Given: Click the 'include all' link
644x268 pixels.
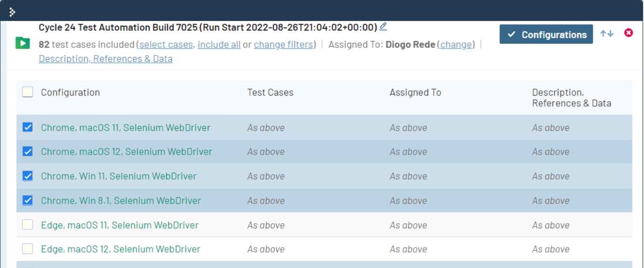Looking at the screenshot, I should (219, 45).
